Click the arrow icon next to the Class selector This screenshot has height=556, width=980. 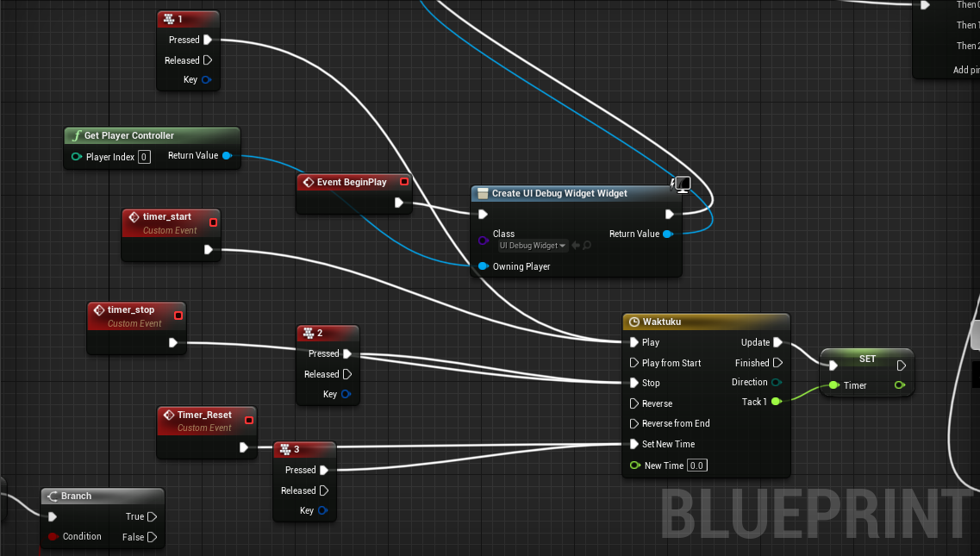tap(575, 246)
